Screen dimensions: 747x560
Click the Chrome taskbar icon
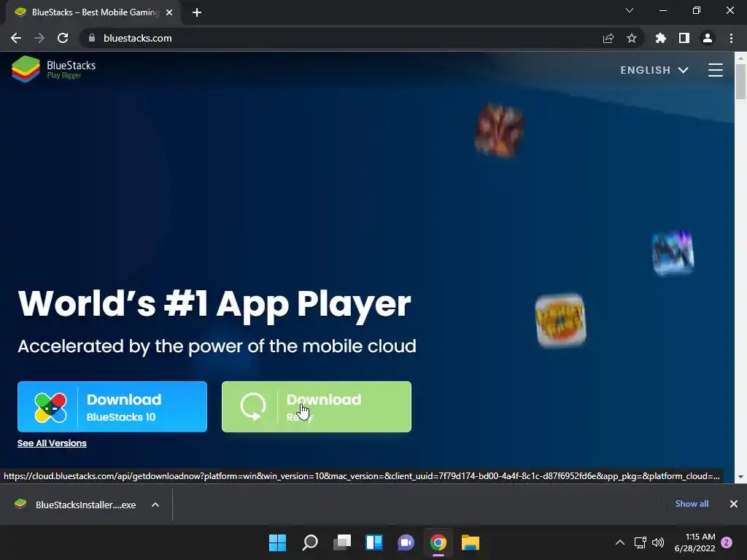(x=438, y=542)
